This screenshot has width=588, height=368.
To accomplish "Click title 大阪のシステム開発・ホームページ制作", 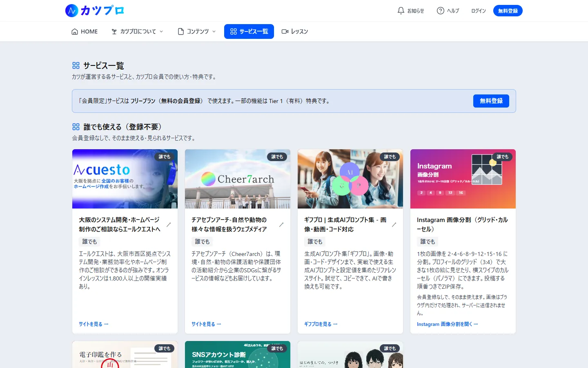I will tap(120, 224).
